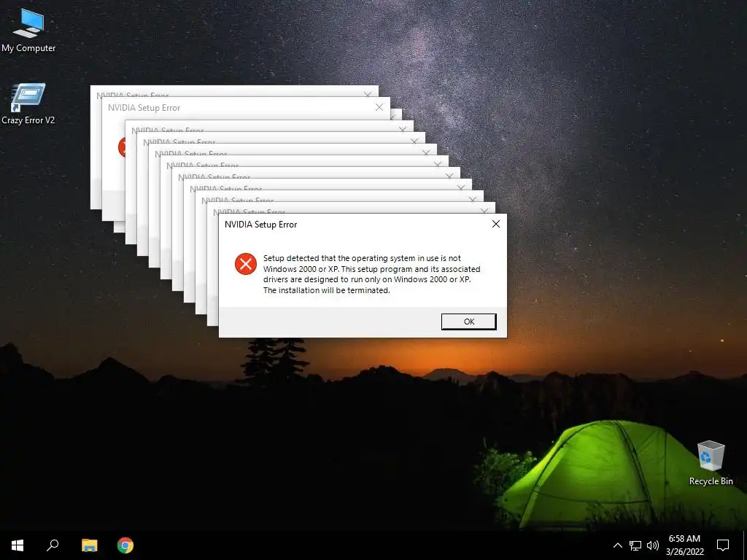
Task: Close the frontmost NVIDIA Setup Error dialog
Action: coord(496,224)
